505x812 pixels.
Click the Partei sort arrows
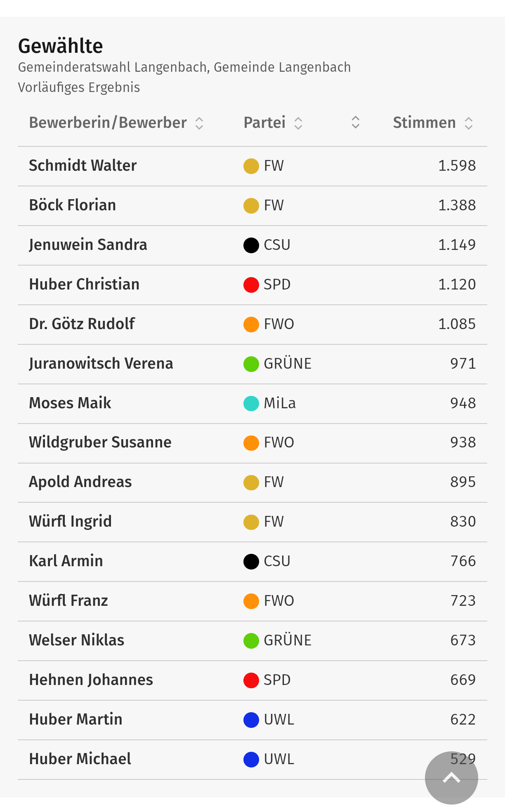click(298, 123)
